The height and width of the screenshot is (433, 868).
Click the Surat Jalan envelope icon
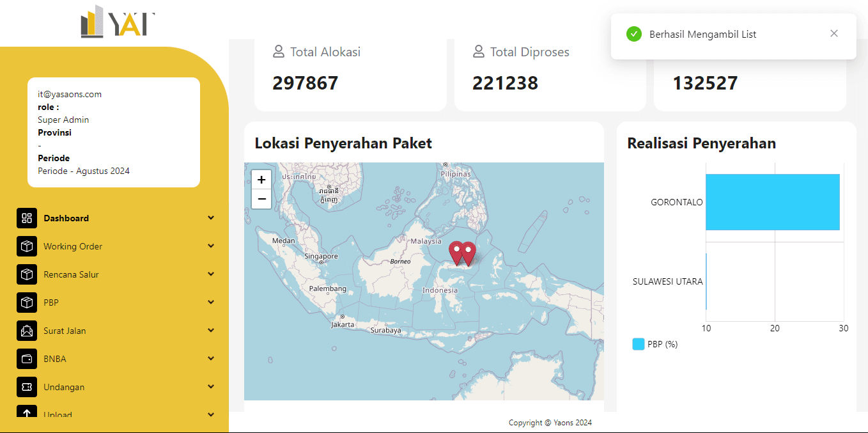click(27, 331)
